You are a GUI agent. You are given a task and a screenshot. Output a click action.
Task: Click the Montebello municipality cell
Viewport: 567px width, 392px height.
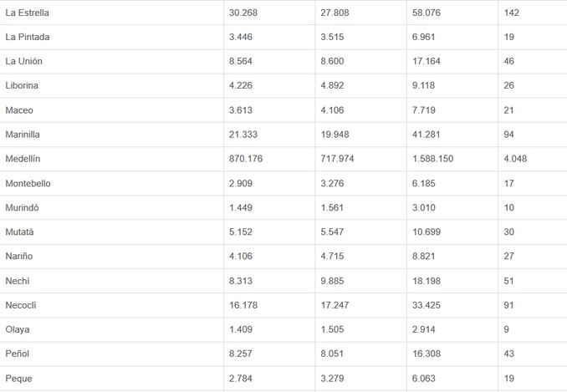coord(28,183)
